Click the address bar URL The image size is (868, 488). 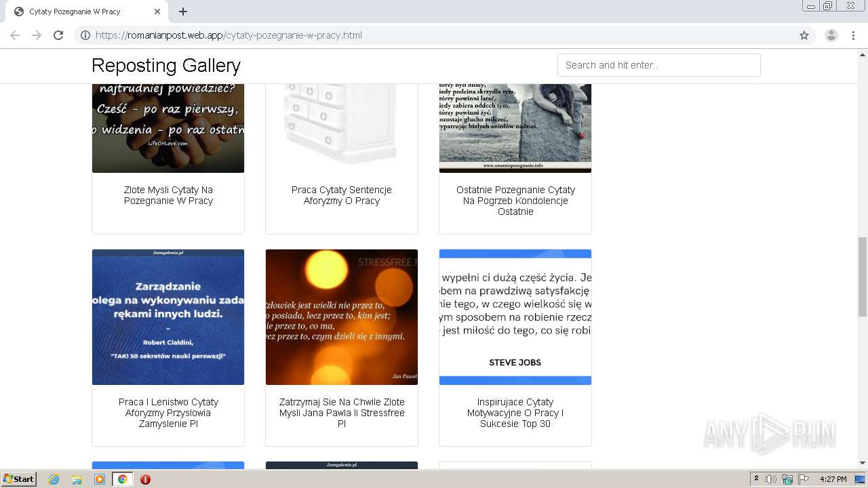pyautogui.click(x=229, y=35)
